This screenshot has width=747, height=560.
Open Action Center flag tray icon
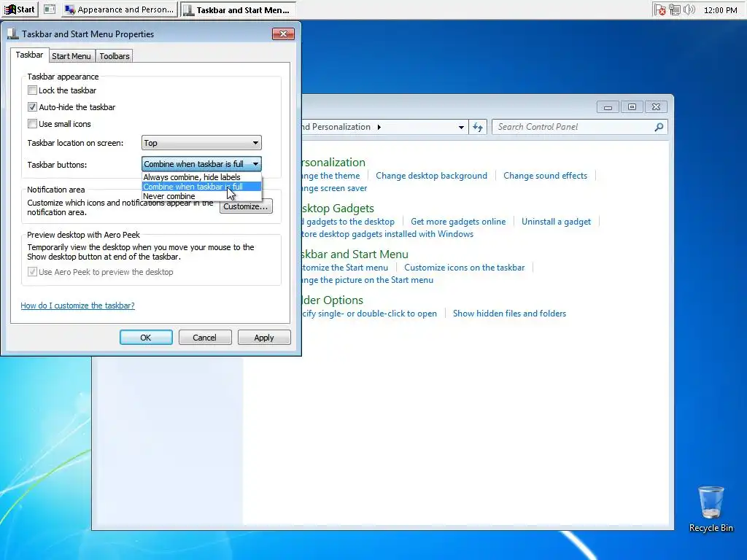click(x=659, y=9)
